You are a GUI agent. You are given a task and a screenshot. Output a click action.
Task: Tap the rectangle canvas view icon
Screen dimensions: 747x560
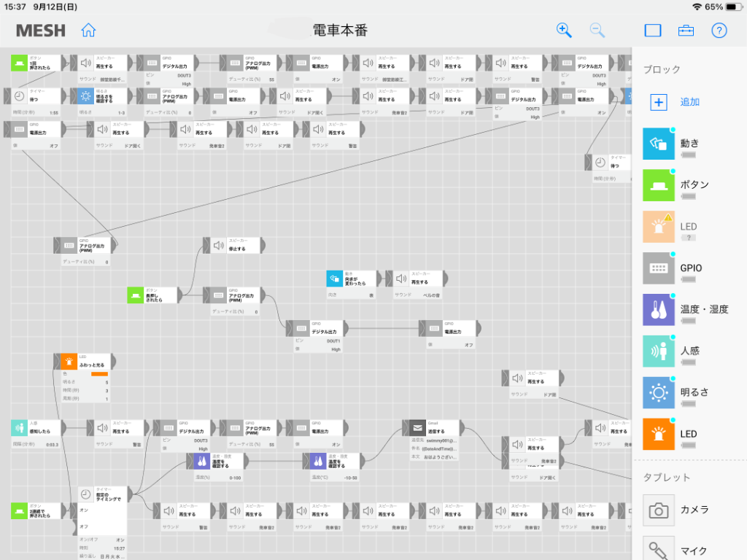pos(653,31)
